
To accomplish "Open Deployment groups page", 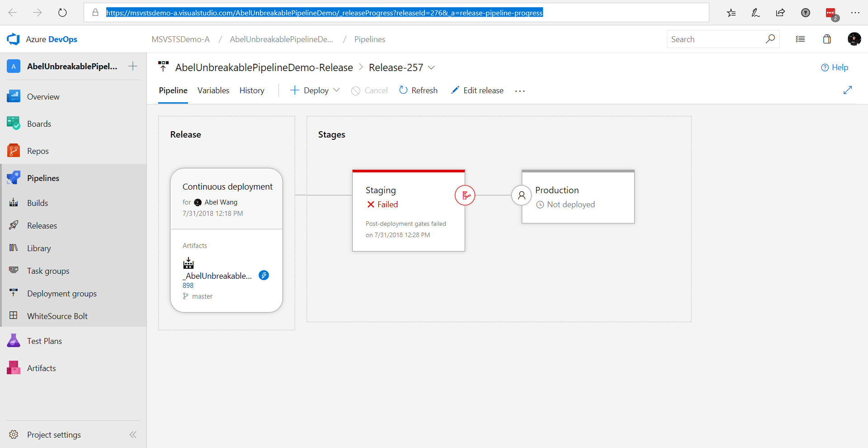I will tap(62, 294).
